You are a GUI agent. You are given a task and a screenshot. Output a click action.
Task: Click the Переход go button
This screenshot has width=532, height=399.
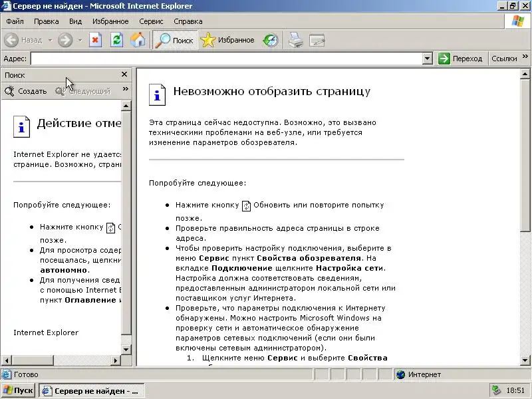(x=460, y=59)
